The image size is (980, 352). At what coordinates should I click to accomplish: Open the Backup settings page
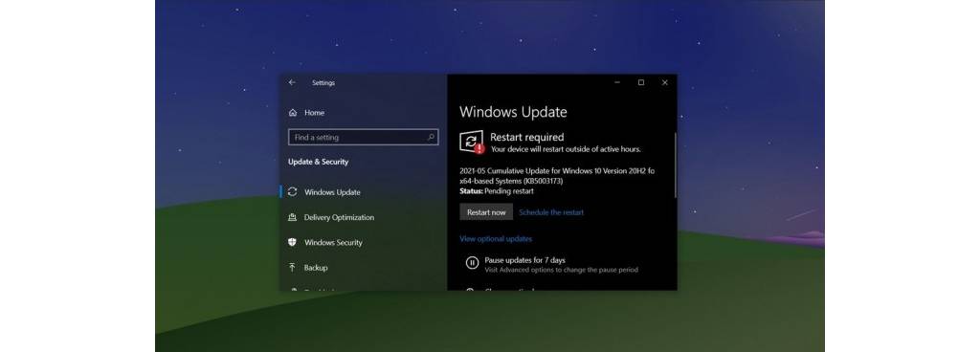click(316, 267)
